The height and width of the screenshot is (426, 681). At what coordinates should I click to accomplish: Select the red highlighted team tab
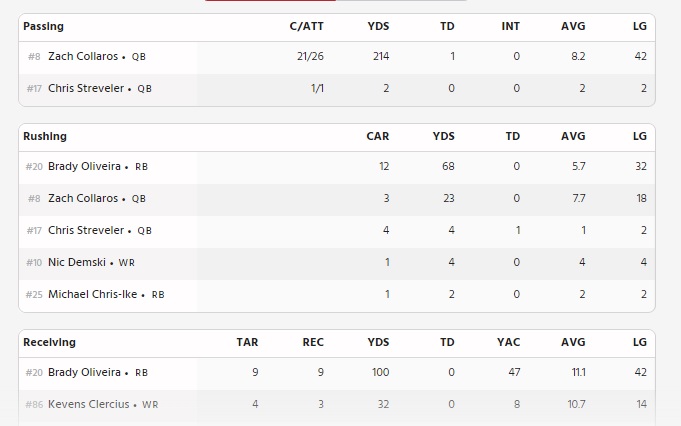(270, 0)
